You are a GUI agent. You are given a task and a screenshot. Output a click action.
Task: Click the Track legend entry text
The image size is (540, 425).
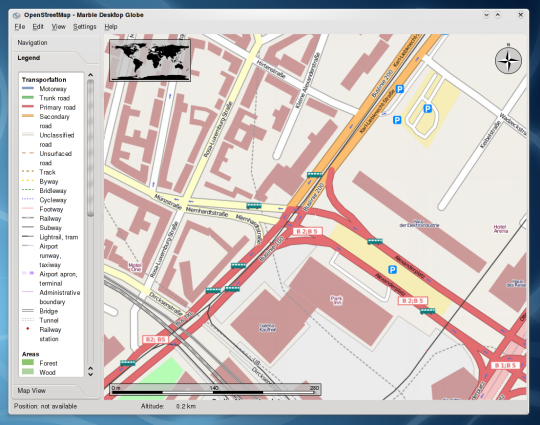tap(47, 172)
